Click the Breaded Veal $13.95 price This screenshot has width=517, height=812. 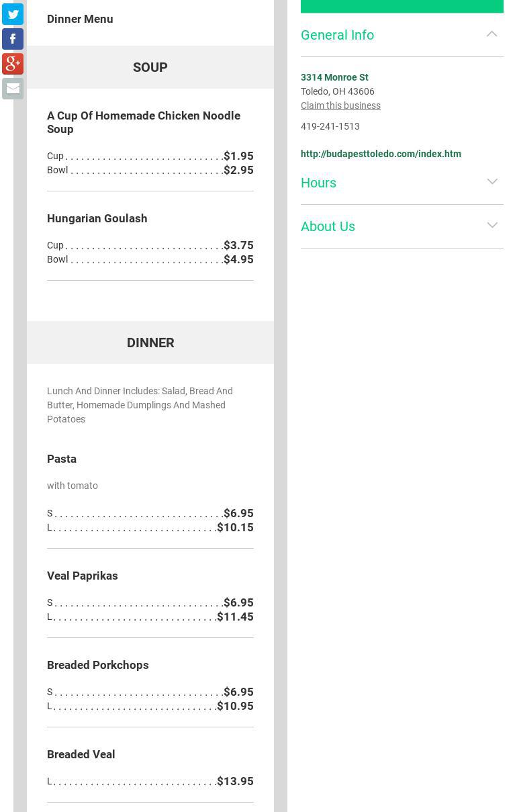tap(235, 781)
